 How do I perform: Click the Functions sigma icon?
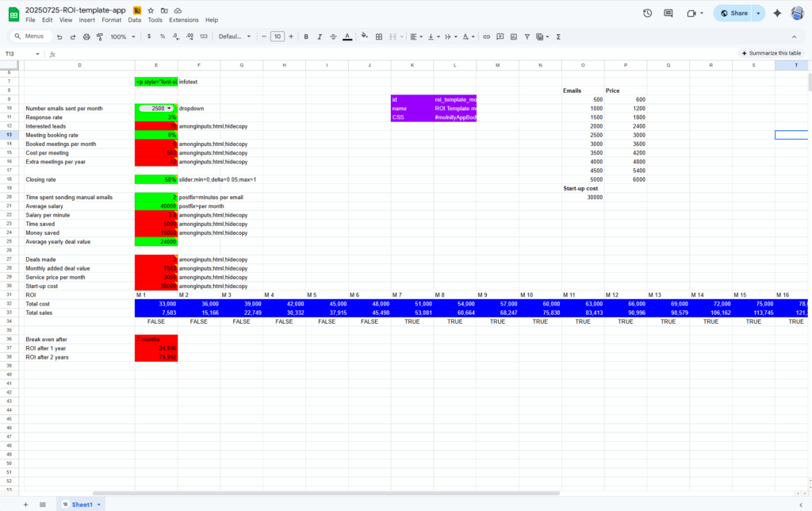(558, 36)
